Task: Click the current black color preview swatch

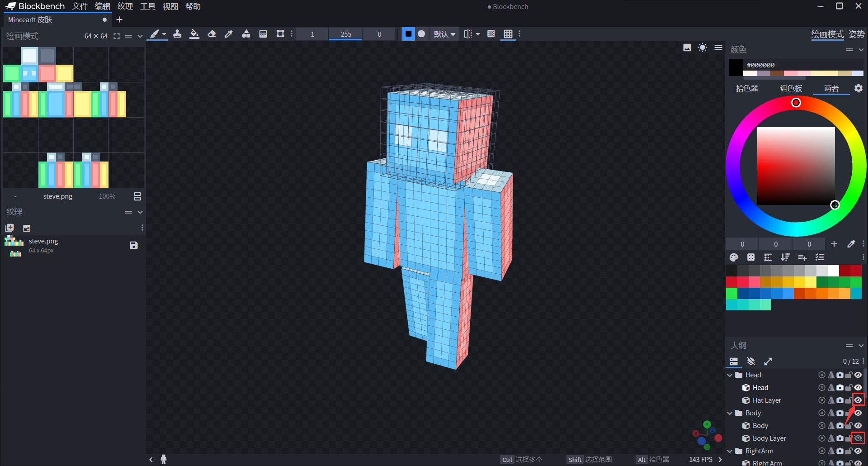Action: (736, 67)
